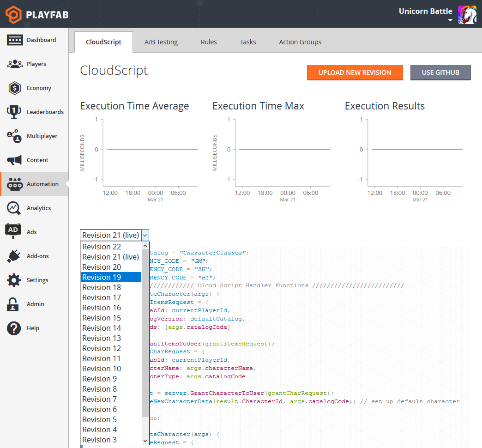Open the Analytics sidebar link
The width and height of the screenshot is (482, 448).
click(39, 208)
